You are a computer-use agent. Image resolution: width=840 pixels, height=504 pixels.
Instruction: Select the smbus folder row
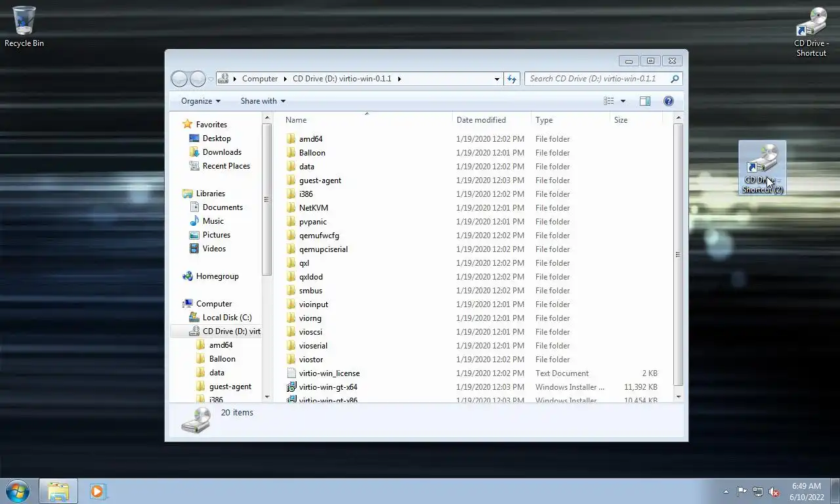pos(472,291)
